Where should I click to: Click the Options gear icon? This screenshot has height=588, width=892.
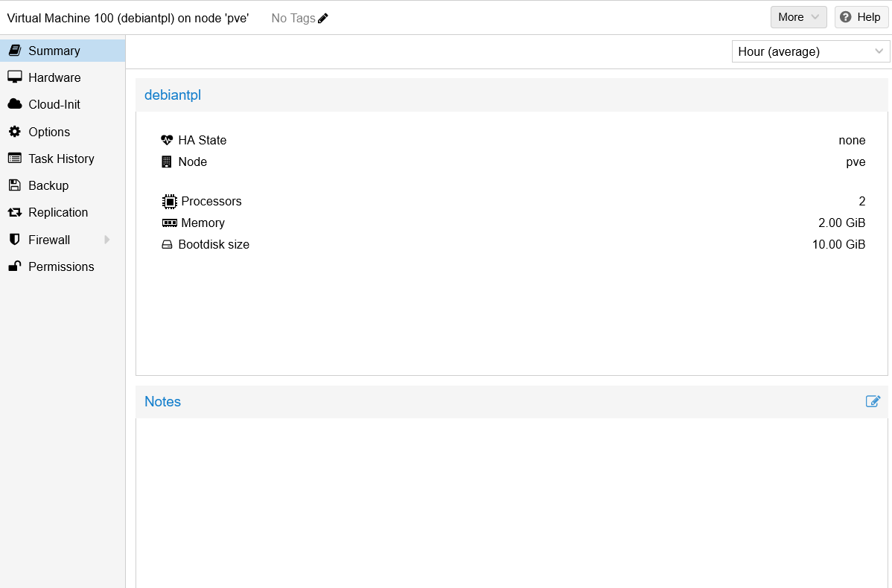pos(16,131)
